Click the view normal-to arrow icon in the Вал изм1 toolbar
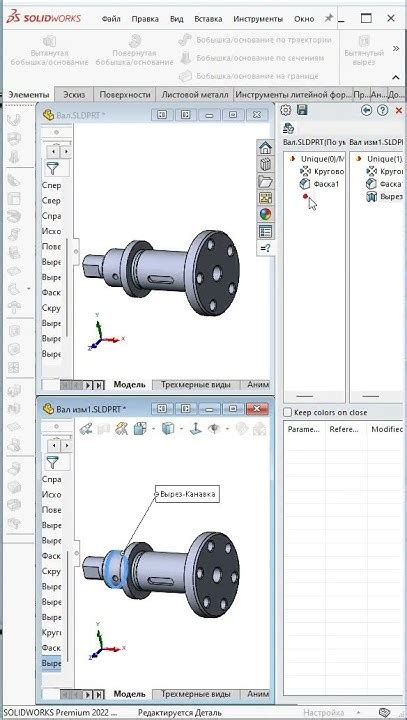 coord(196,429)
